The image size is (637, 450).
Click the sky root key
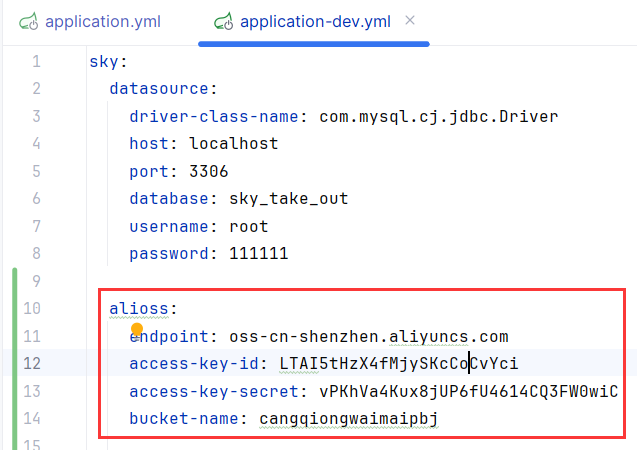coord(104,62)
